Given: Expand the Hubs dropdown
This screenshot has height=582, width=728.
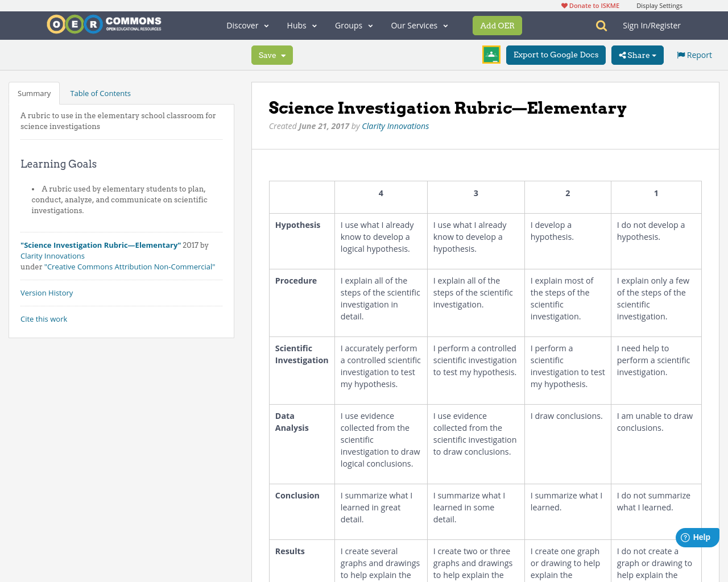Looking at the screenshot, I should (301, 25).
